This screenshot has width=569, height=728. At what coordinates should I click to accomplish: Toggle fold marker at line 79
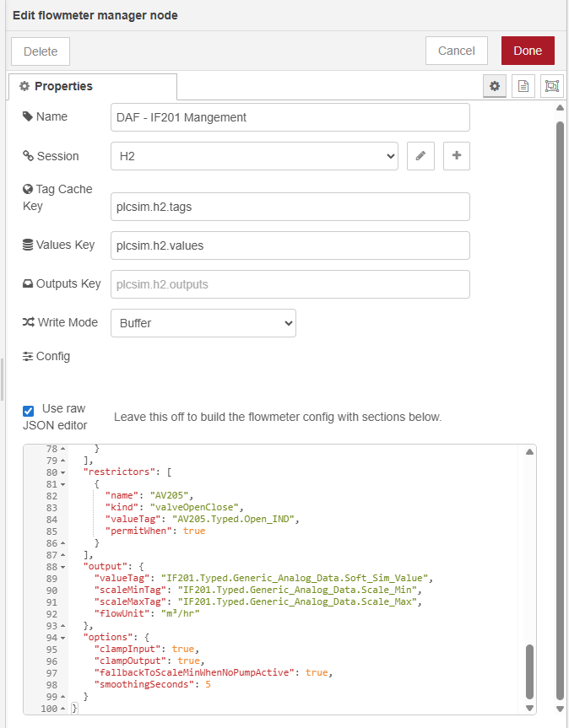62,461
